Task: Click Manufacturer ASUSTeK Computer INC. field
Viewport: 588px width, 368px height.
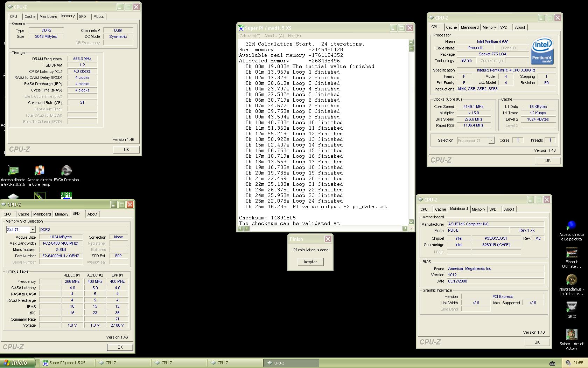Action: [x=496, y=224]
